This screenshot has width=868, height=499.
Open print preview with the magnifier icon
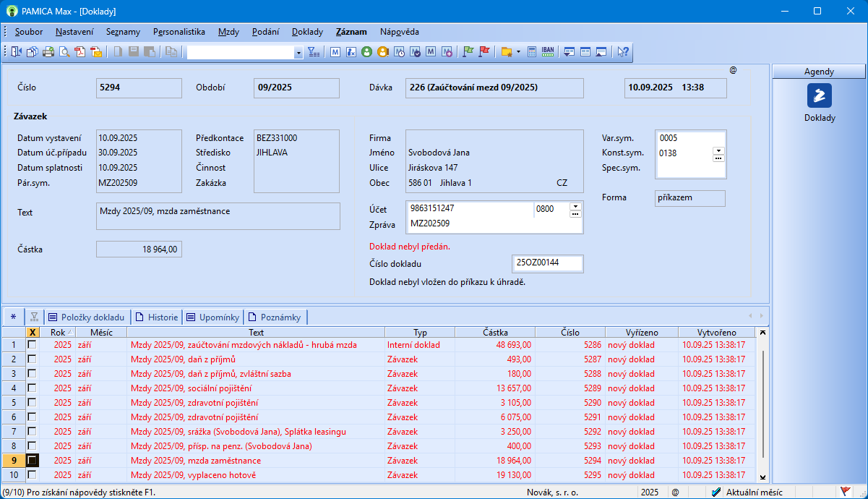64,52
